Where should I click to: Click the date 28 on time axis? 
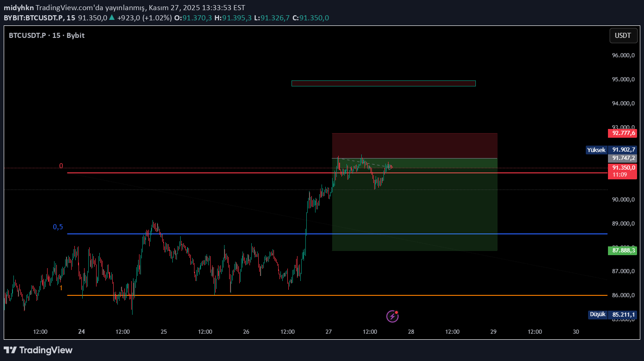[411, 331]
